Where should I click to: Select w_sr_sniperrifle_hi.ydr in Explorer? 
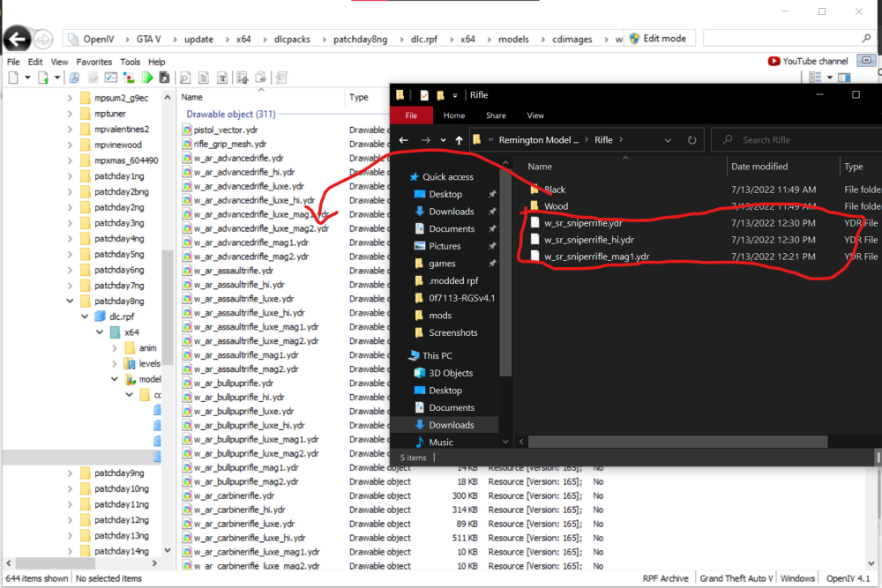589,240
